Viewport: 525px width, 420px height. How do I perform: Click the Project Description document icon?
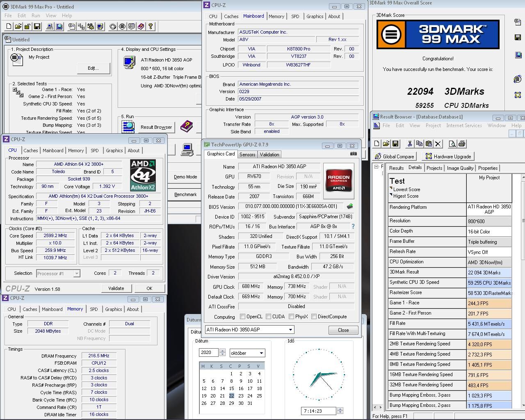coord(17,59)
